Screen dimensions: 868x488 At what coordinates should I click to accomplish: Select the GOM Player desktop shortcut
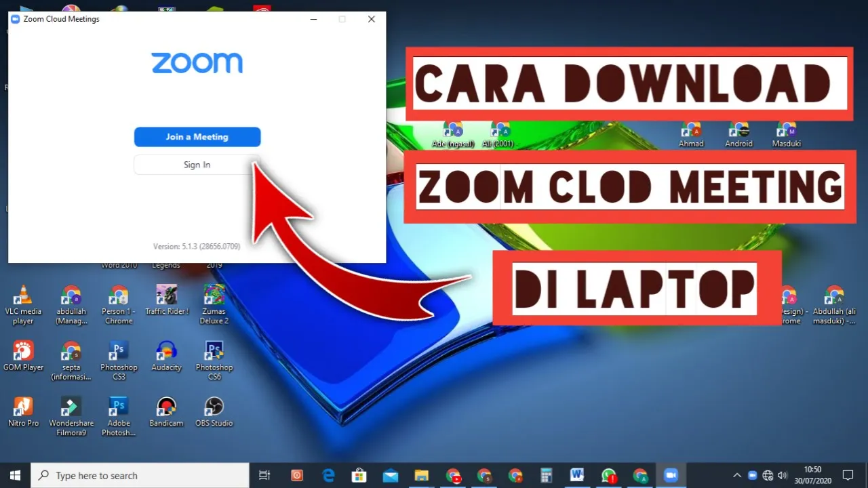pos(23,356)
